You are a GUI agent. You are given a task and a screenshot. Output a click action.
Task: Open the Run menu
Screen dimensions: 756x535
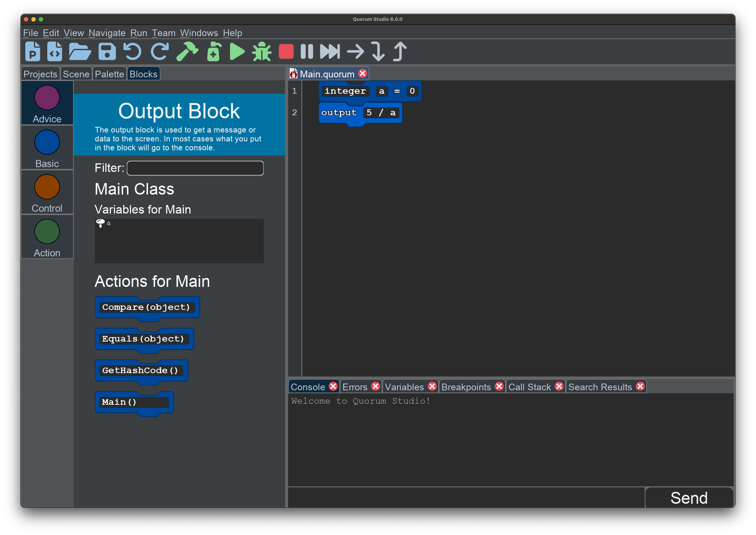pyautogui.click(x=138, y=33)
